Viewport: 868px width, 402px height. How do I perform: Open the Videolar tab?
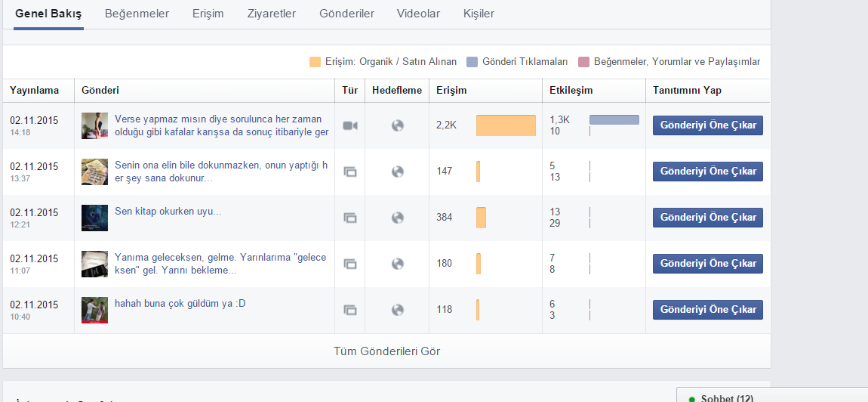pos(418,14)
